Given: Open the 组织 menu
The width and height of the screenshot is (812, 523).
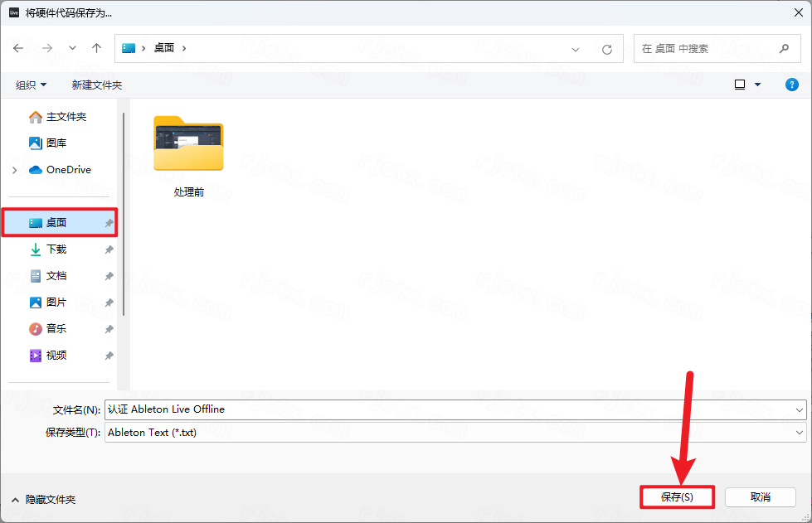Looking at the screenshot, I should [31, 84].
